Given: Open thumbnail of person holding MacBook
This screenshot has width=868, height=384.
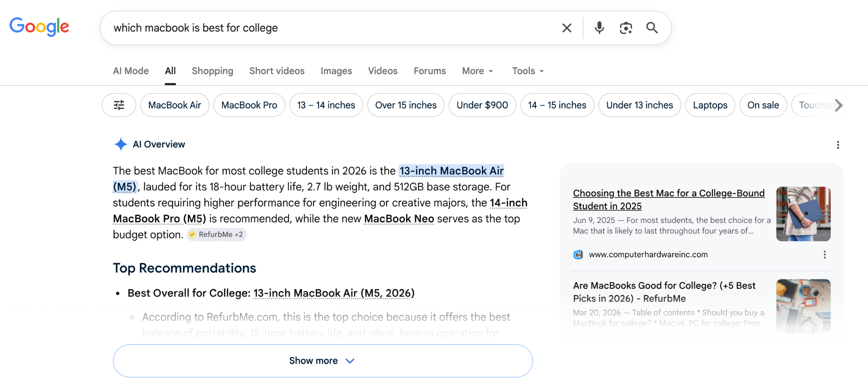Looking at the screenshot, I should 803,214.
